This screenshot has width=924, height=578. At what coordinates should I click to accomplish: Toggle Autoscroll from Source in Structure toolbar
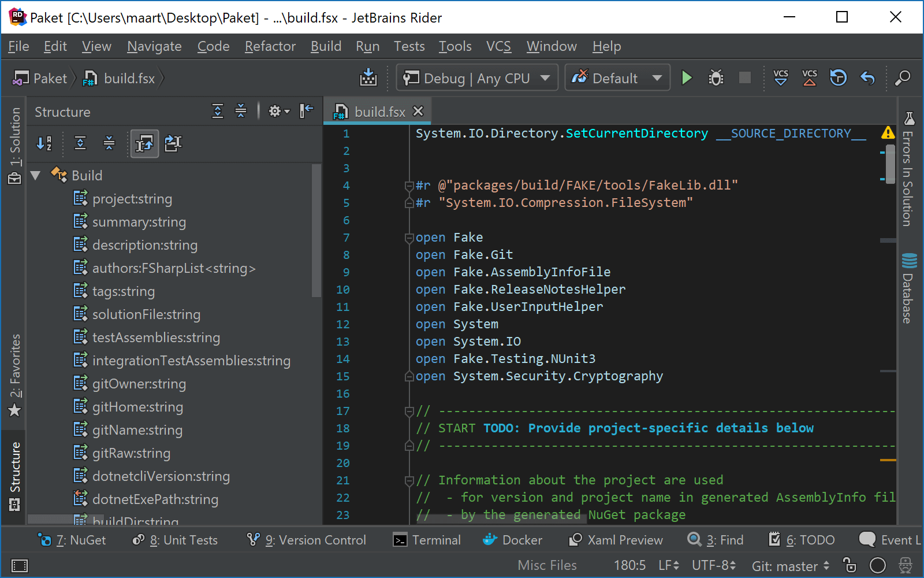[145, 144]
